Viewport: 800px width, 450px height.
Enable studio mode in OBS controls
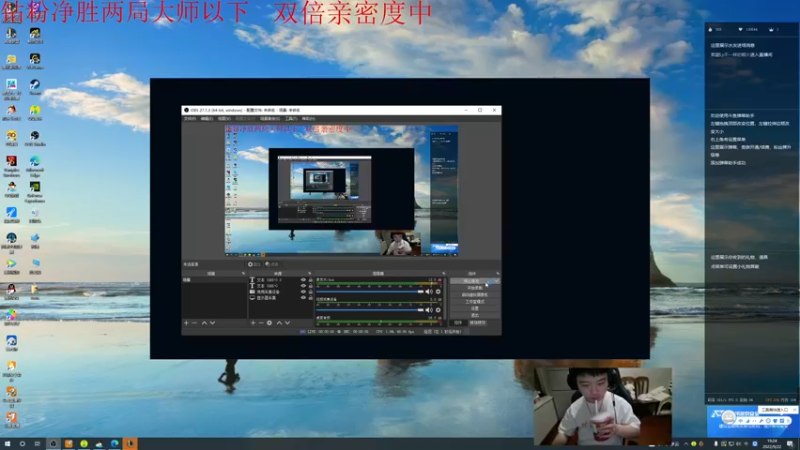point(474,302)
